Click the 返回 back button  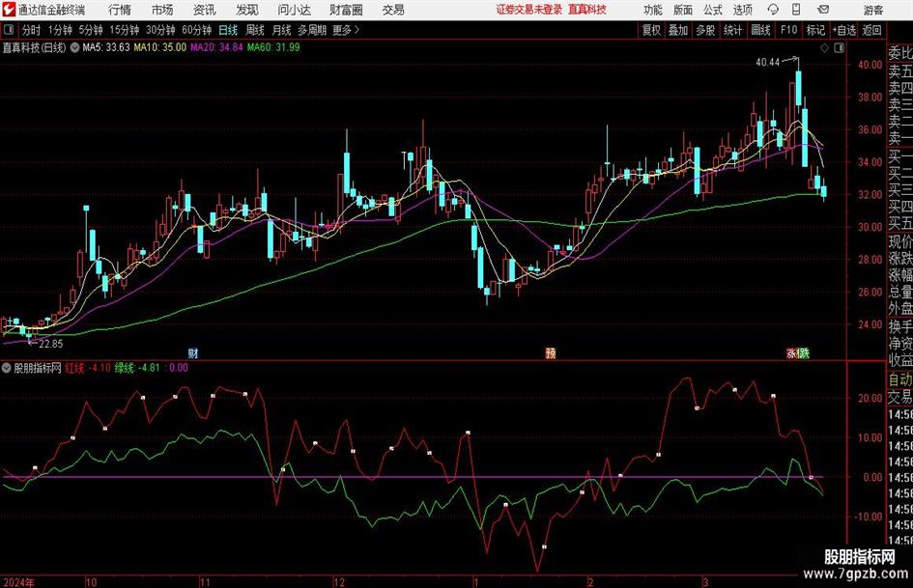(871, 30)
